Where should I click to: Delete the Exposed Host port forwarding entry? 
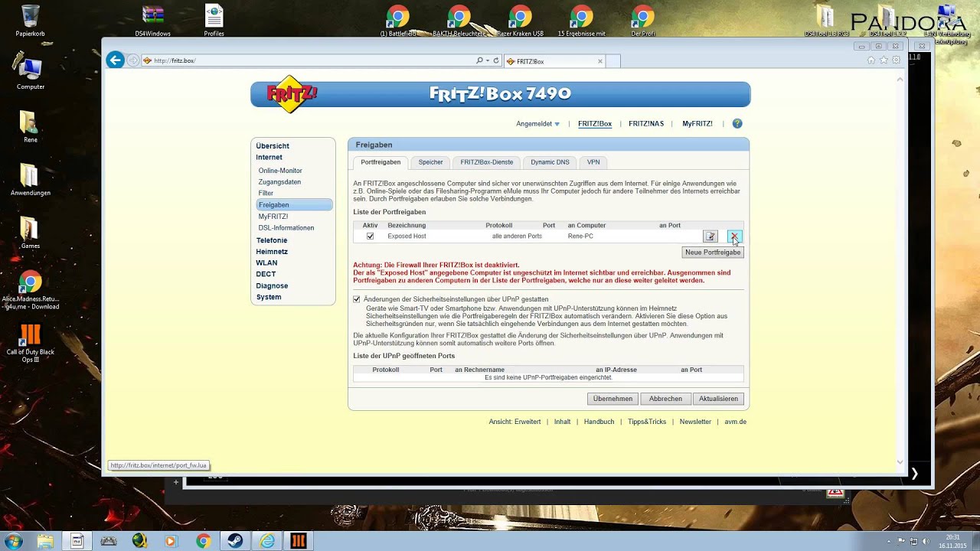point(734,236)
